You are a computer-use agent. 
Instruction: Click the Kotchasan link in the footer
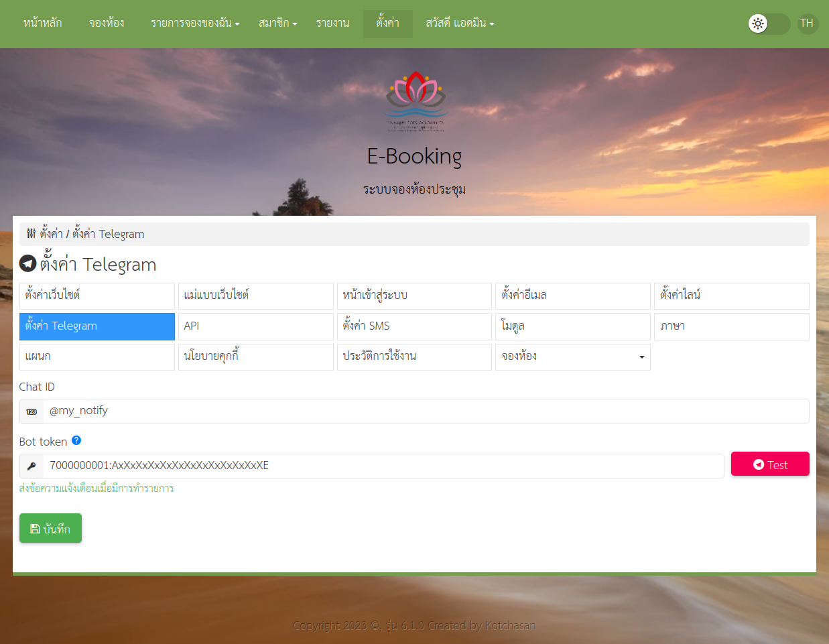(x=510, y=625)
